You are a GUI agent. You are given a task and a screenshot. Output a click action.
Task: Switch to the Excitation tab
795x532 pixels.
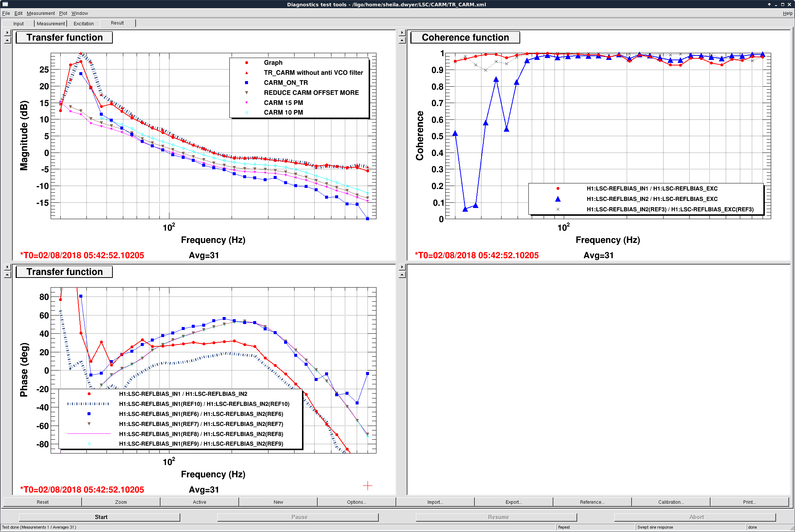[x=83, y=23]
